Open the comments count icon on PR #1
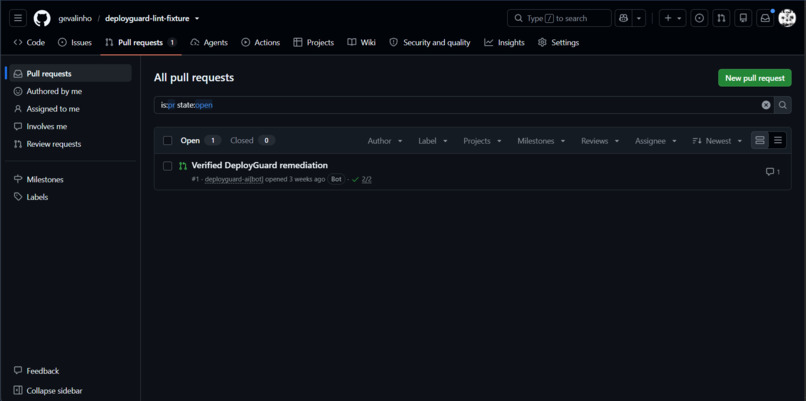The height and width of the screenshot is (401, 806). [773, 172]
